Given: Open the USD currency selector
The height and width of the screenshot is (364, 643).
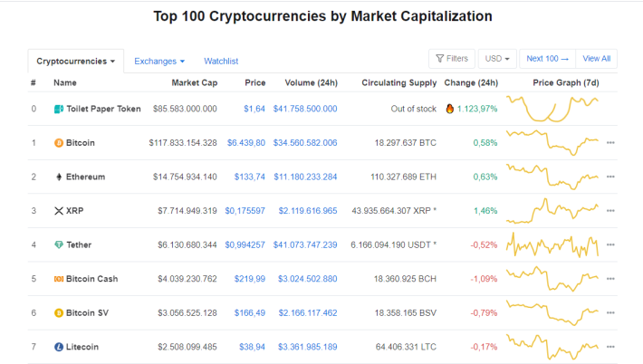Looking at the screenshot, I should [497, 59].
